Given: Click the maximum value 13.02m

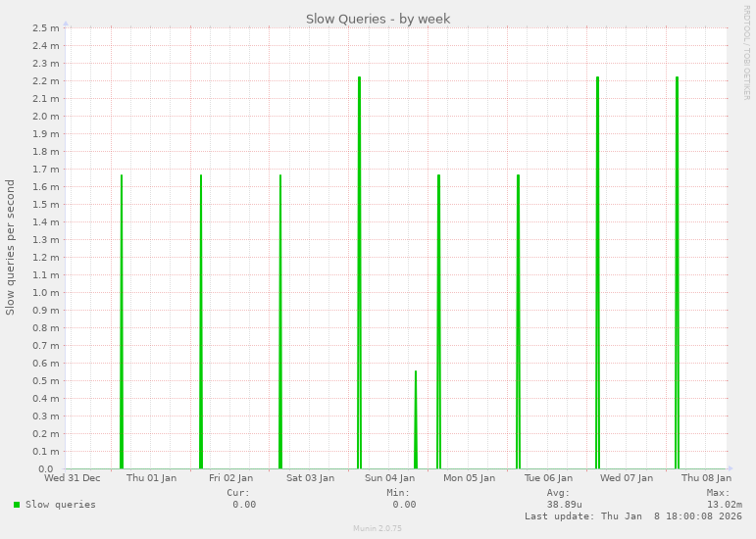Looking at the screenshot, I should pyautogui.click(x=725, y=505).
